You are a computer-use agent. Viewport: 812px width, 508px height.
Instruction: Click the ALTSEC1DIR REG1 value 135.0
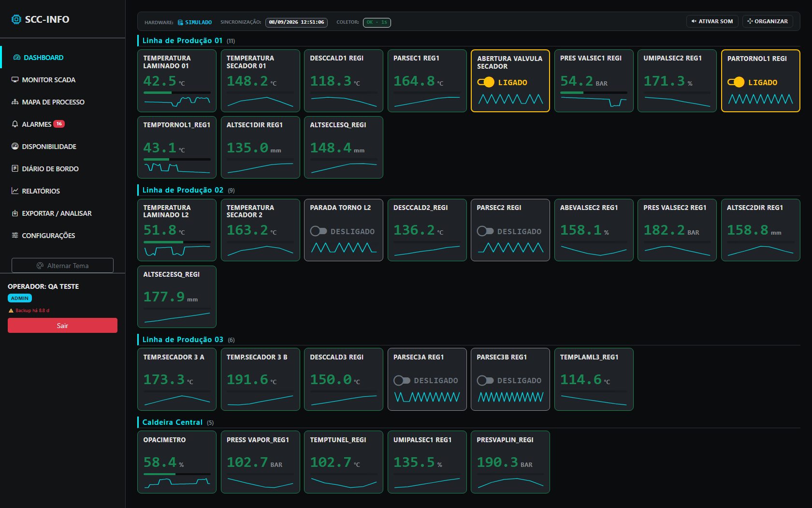tap(247, 148)
